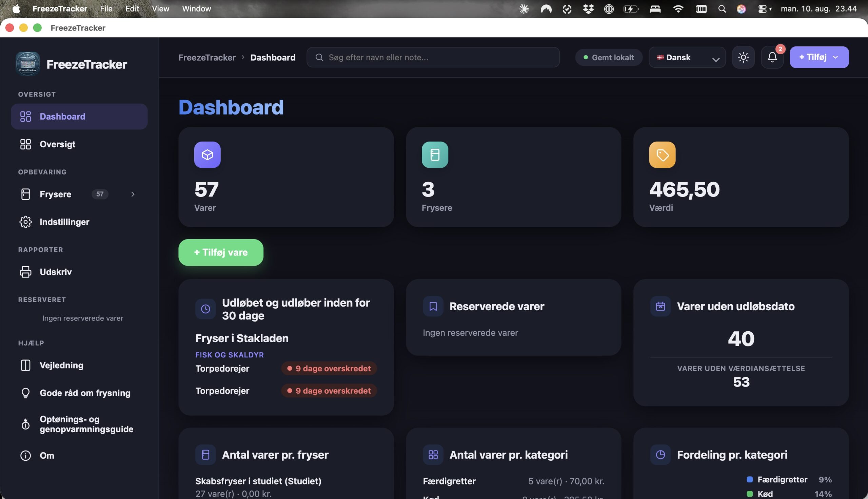Click the 53 items without valuation count
Image resolution: width=868 pixels, height=499 pixels.
point(741,382)
